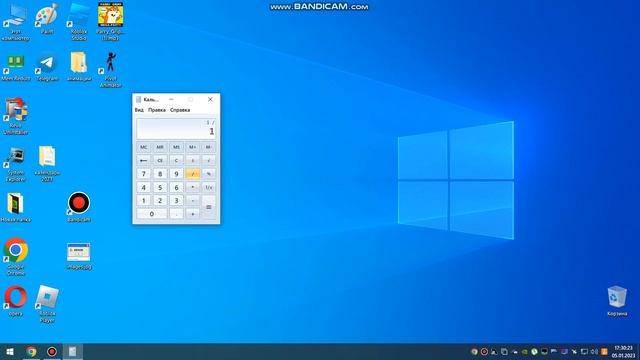Image resolution: width=640 pixels, height=360 pixels.
Task: Open the Правка menu in Calculator
Action: tap(157, 110)
